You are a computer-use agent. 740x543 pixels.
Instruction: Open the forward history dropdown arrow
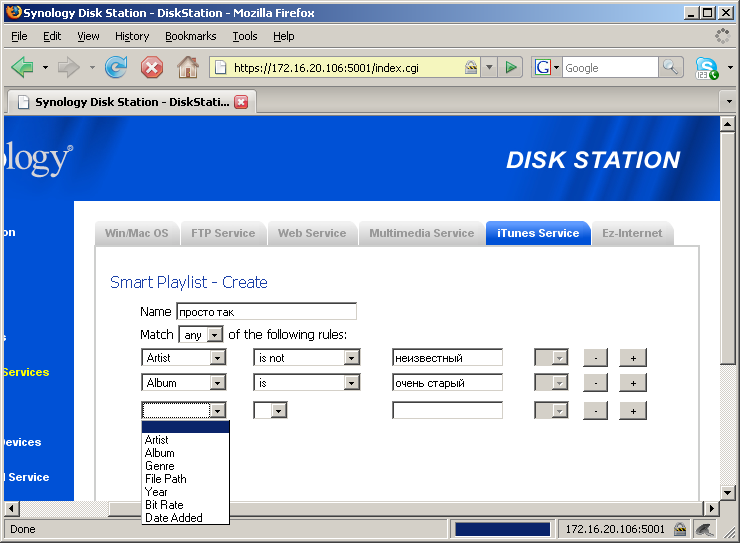click(92, 67)
